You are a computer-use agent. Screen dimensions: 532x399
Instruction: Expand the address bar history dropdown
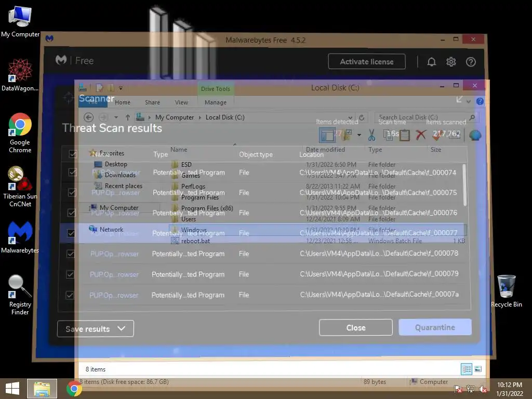[x=350, y=117]
